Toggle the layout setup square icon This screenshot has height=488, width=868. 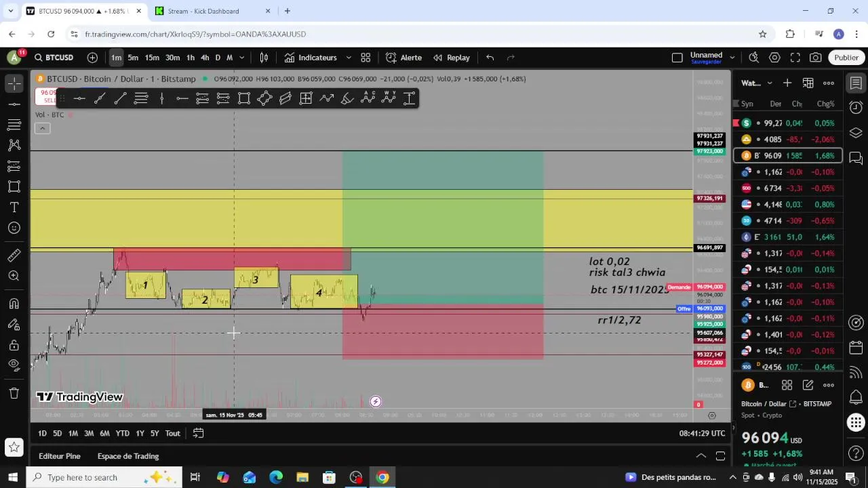tap(677, 58)
